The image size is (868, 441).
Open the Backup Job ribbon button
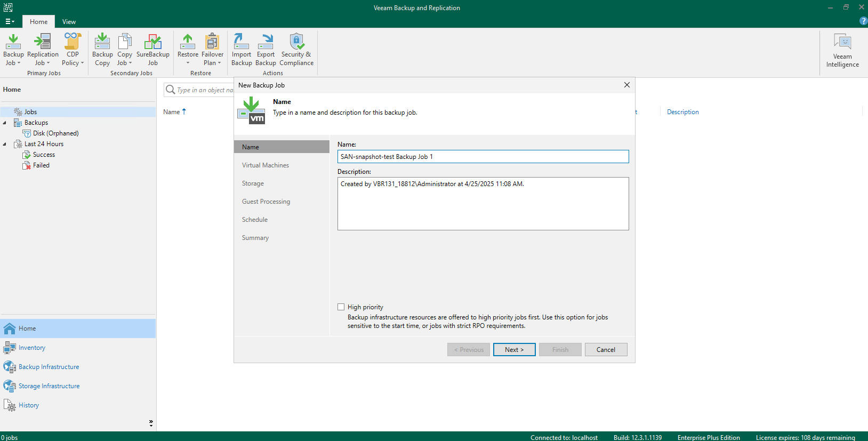tap(13, 49)
